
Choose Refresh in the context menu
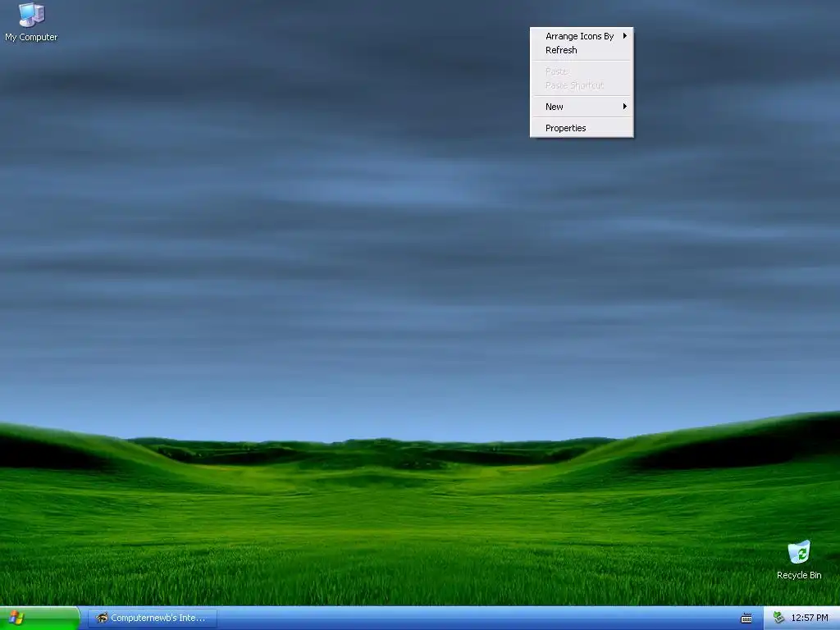coord(582,50)
